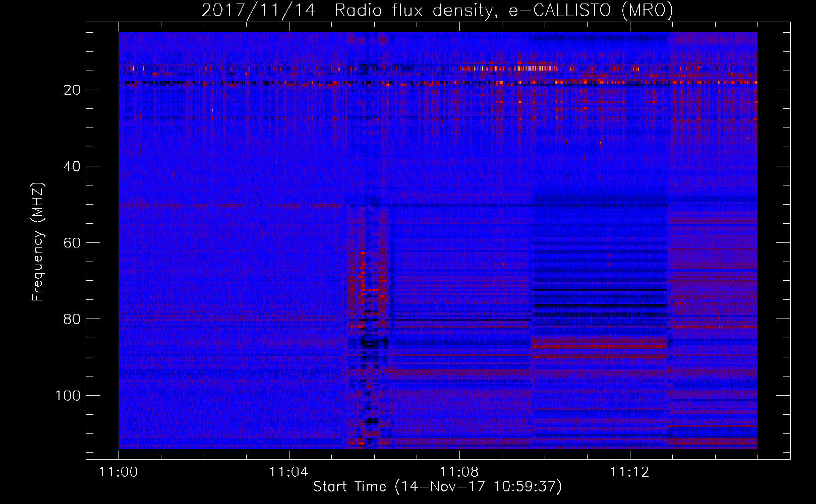
Task: Click the 100 MHz frequency tick label
Action: tap(68, 396)
